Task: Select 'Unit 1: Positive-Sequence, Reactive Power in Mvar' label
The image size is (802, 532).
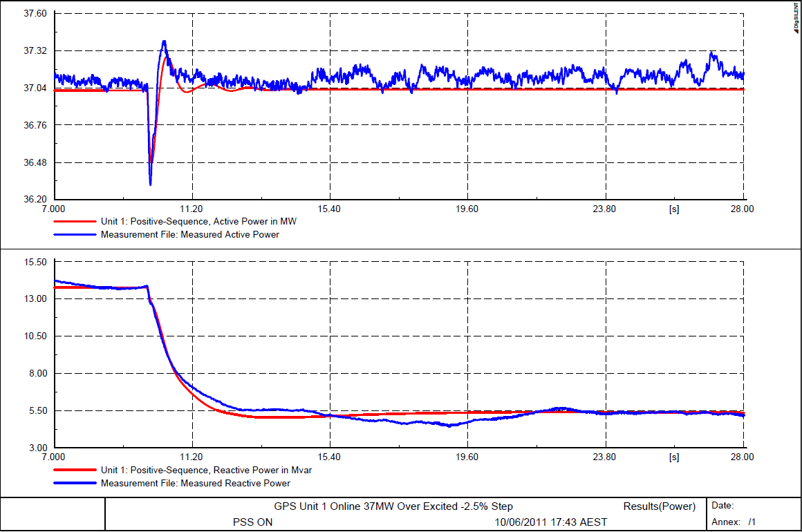Action: pos(205,471)
